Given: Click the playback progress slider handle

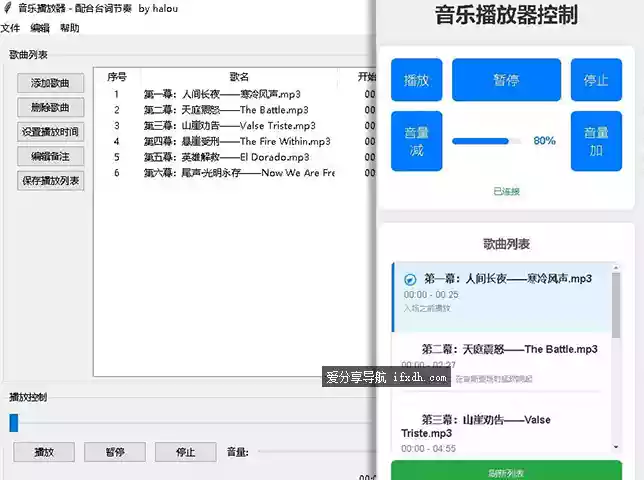Looking at the screenshot, I should (14, 423).
